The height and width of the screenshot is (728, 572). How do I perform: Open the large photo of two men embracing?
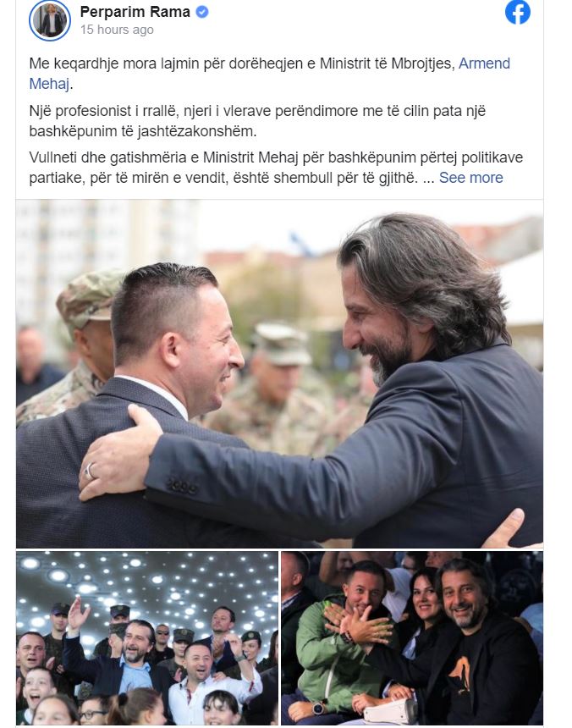279,374
